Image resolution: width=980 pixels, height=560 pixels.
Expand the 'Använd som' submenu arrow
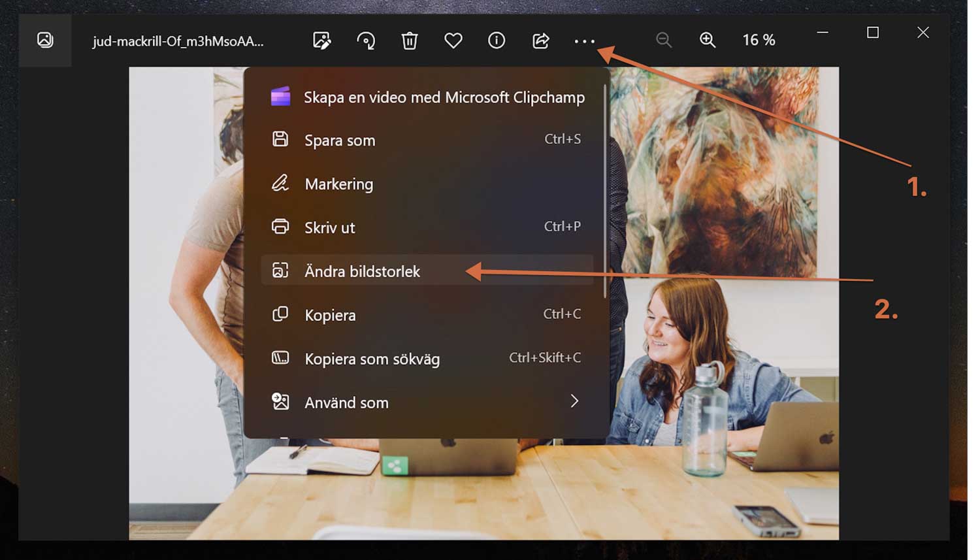pos(574,401)
